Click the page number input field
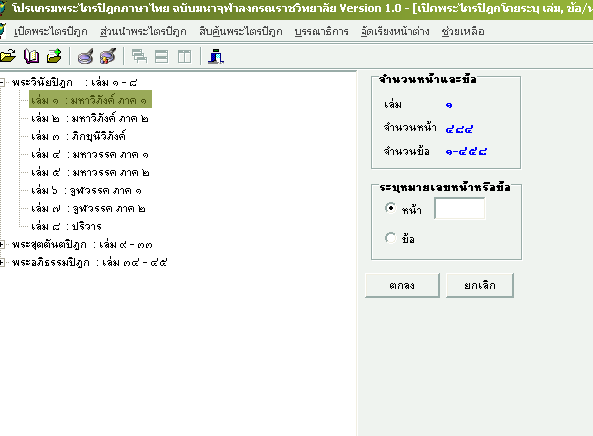 tap(459, 208)
